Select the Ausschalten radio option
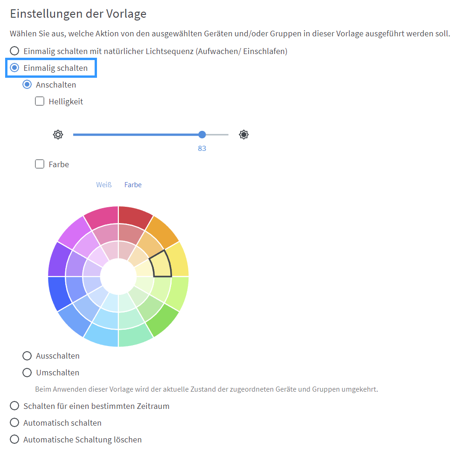This screenshot has height=455, width=476. (x=27, y=356)
